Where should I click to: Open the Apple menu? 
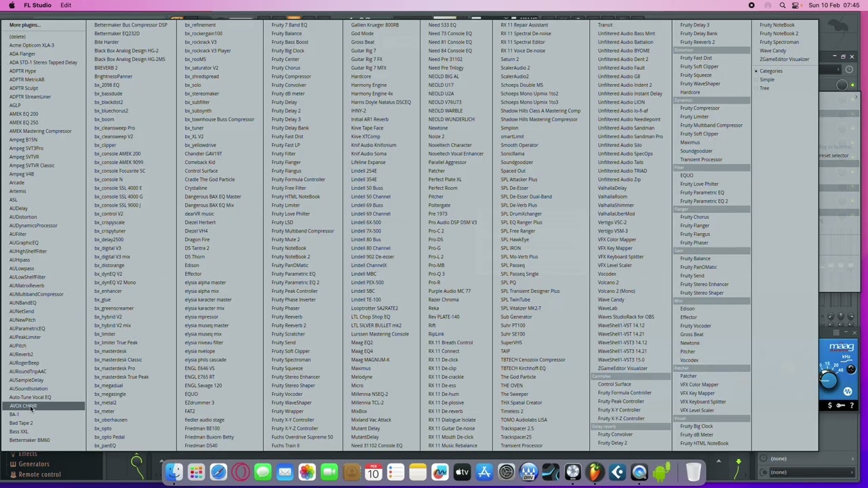(x=12, y=5)
